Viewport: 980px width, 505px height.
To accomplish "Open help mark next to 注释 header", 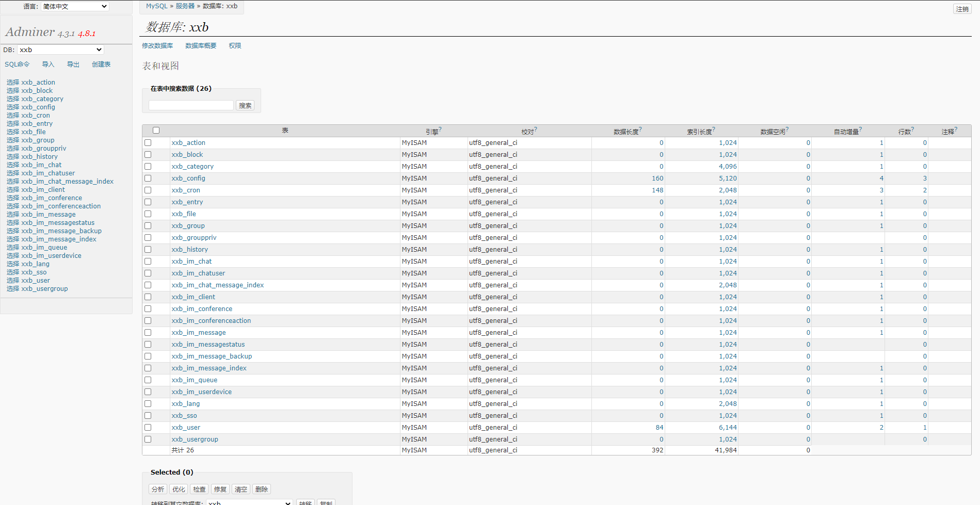I will (956, 129).
